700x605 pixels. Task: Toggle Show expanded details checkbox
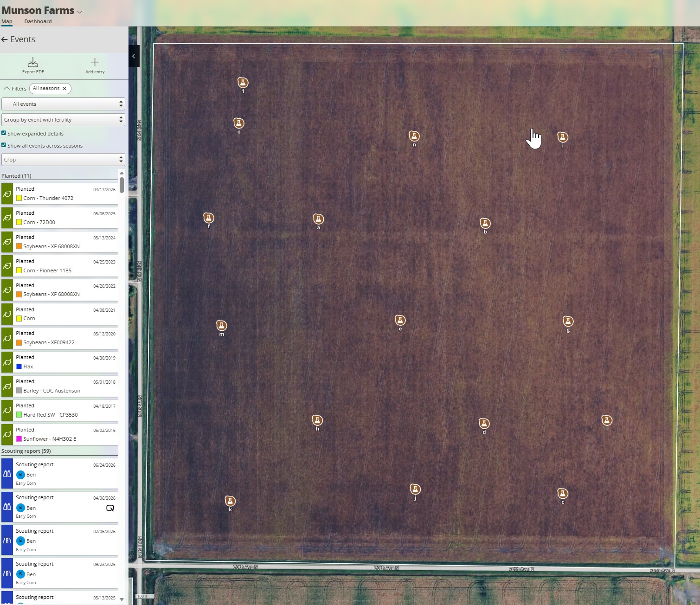click(4, 133)
